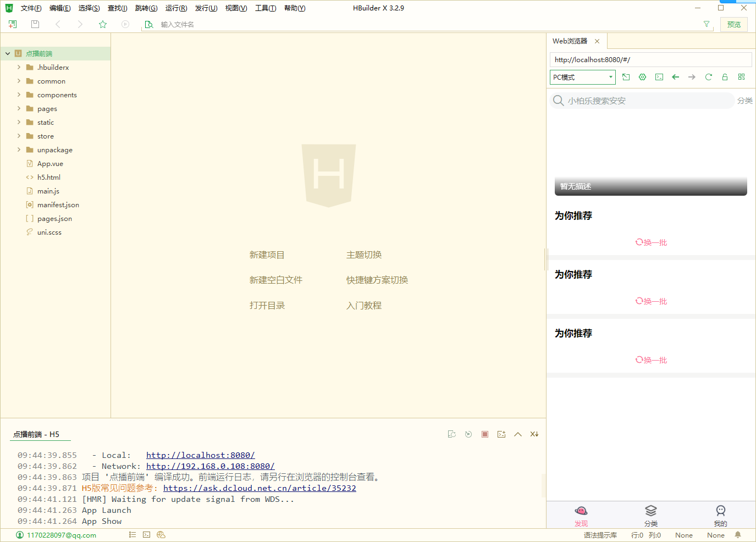The image size is (756, 542).
Task: Click the magnifier in preview search bar
Action: [x=559, y=101]
